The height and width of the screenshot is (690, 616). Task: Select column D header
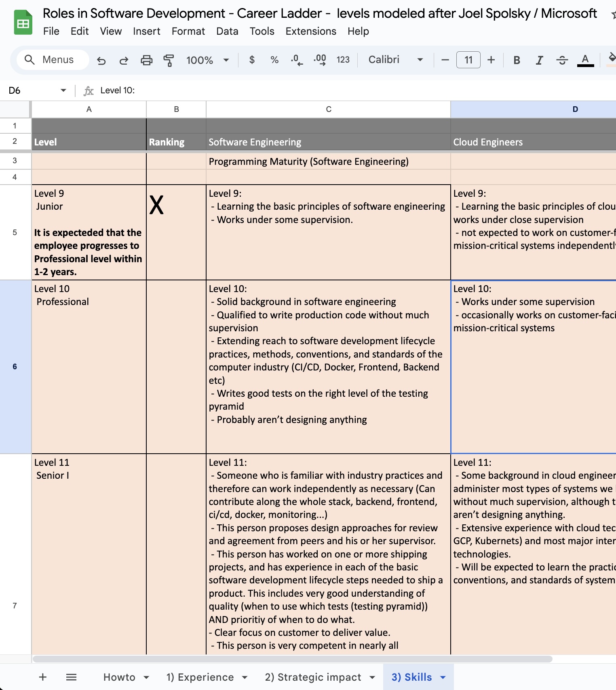pos(534,109)
